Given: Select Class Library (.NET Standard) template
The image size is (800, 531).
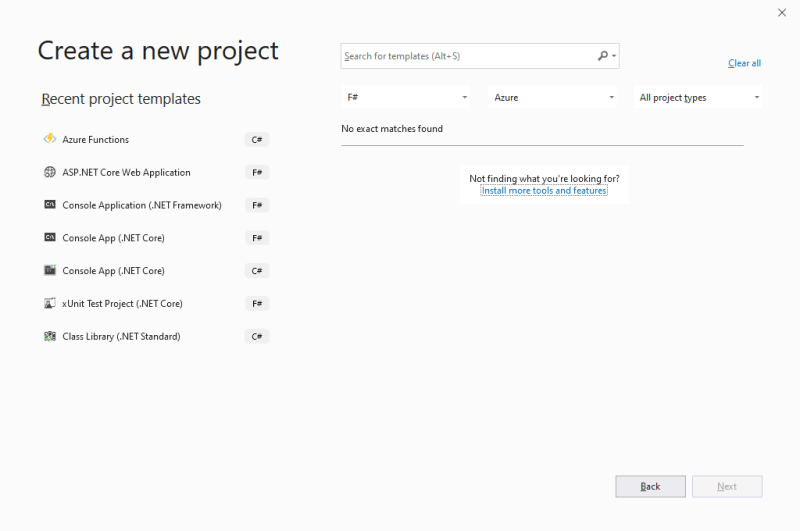Looking at the screenshot, I should click(156, 336).
